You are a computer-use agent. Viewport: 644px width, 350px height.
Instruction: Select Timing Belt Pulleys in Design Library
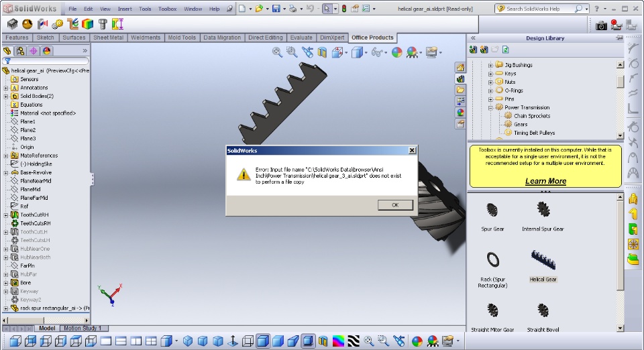[x=534, y=133]
